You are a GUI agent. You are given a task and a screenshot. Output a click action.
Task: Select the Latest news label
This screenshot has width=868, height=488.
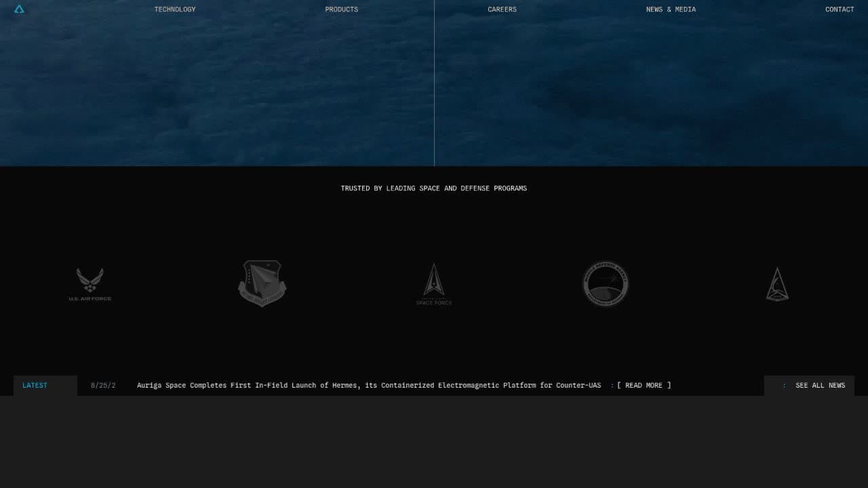(x=35, y=386)
